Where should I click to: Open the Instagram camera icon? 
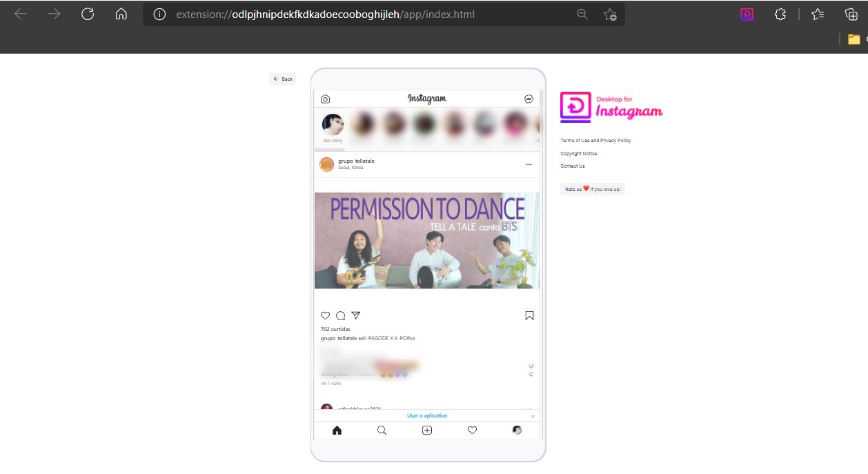pos(326,99)
